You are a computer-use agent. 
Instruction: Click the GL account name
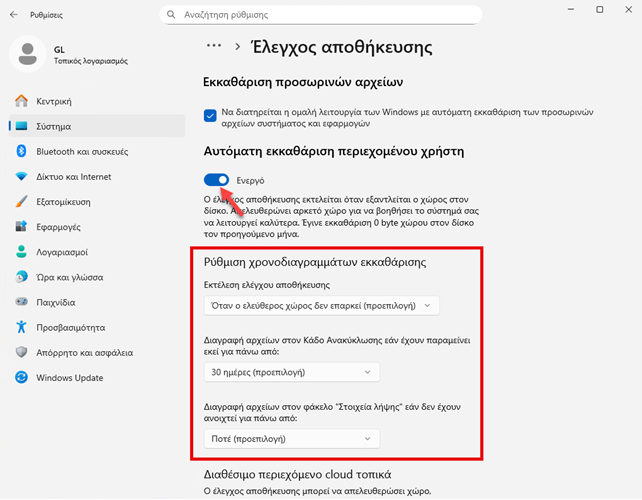pyautogui.click(x=59, y=50)
